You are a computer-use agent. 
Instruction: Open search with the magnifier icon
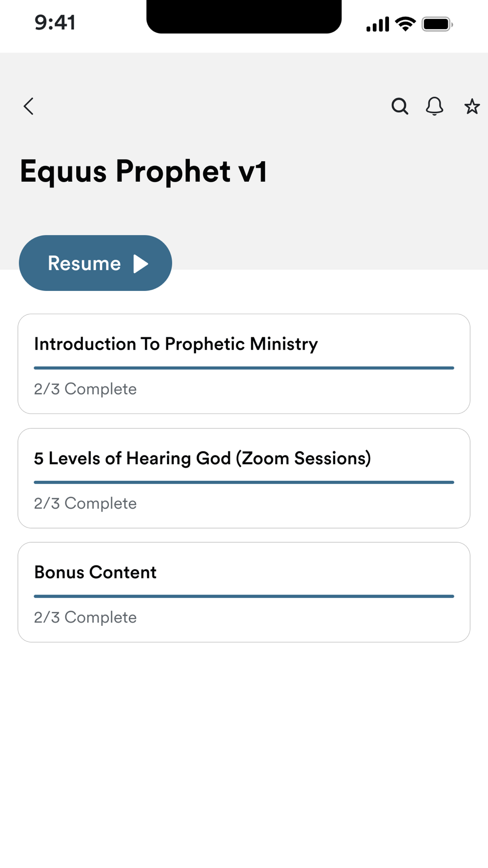(x=400, y=106)
